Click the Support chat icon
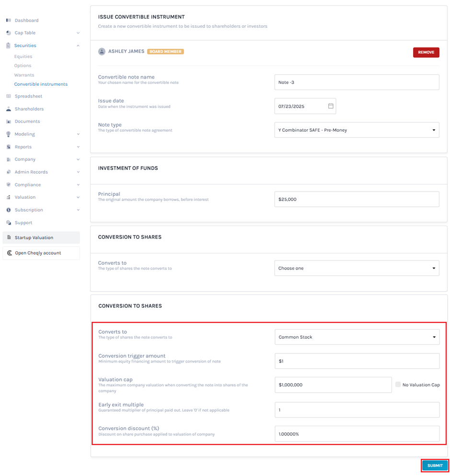This screenshot has width=450, height=476. coord(9,223)
